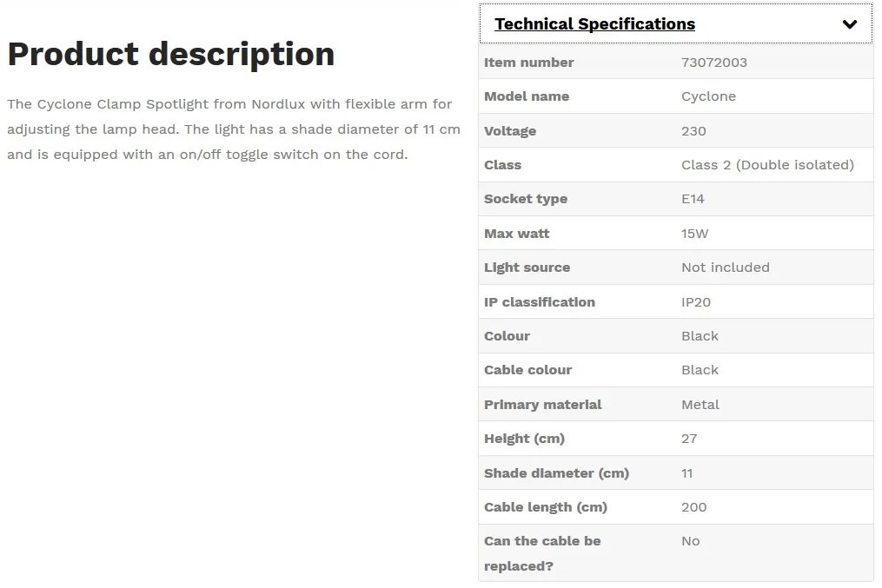
Task: Click the Height (cm) row label
Action: tap(524, 439)
